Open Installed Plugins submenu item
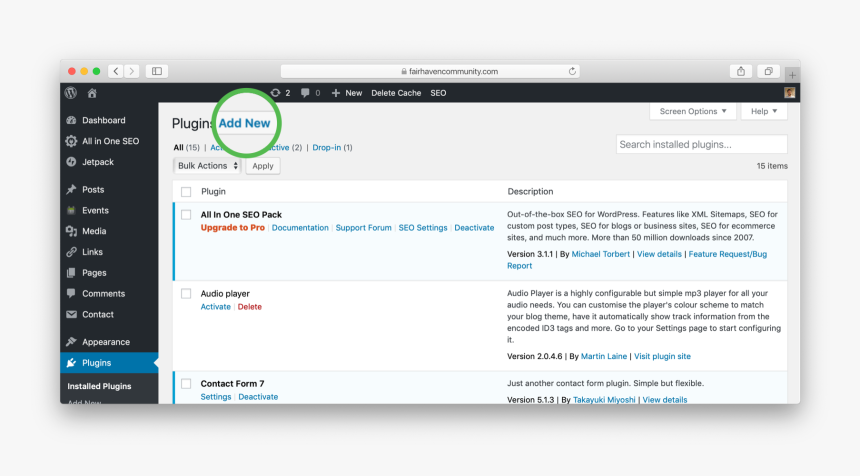Image resolution: width=860 pixels, height=476 pixels. (x=99, y=386)
